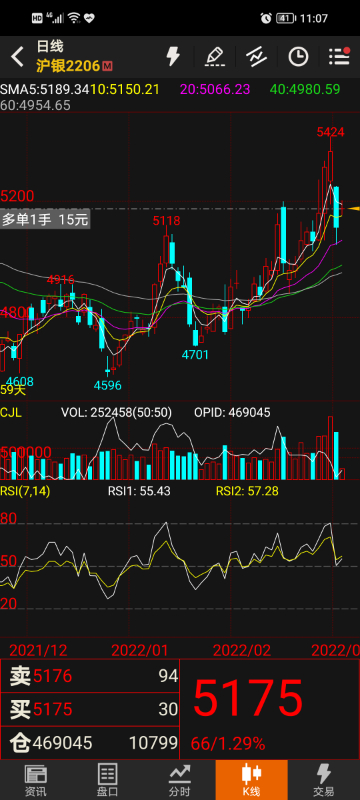Open the clock period selector icon
The image size is (360, 800).
(298, 57)
